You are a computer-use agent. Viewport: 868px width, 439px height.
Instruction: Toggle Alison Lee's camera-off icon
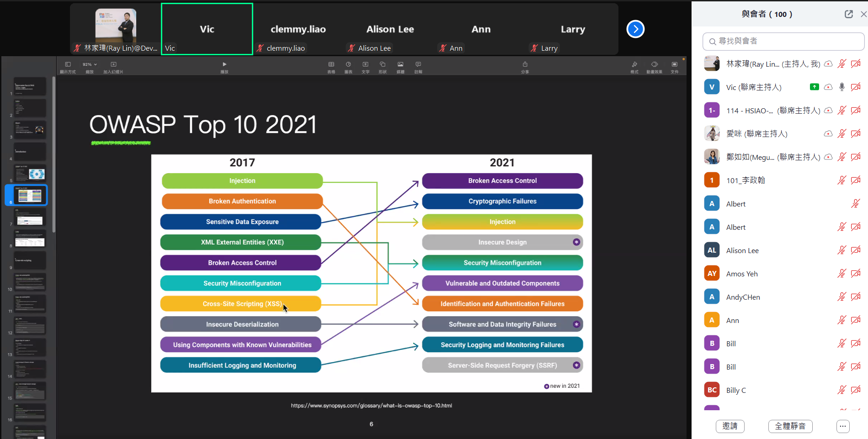point(856,250)
